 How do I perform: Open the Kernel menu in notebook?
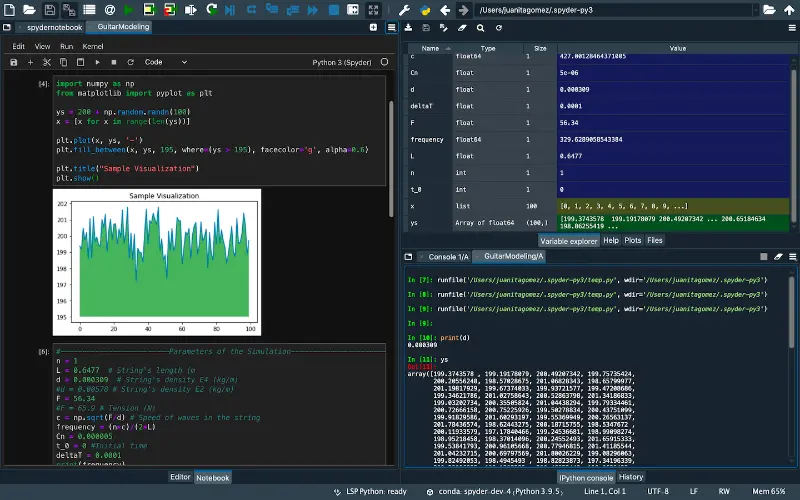(93, 46)
